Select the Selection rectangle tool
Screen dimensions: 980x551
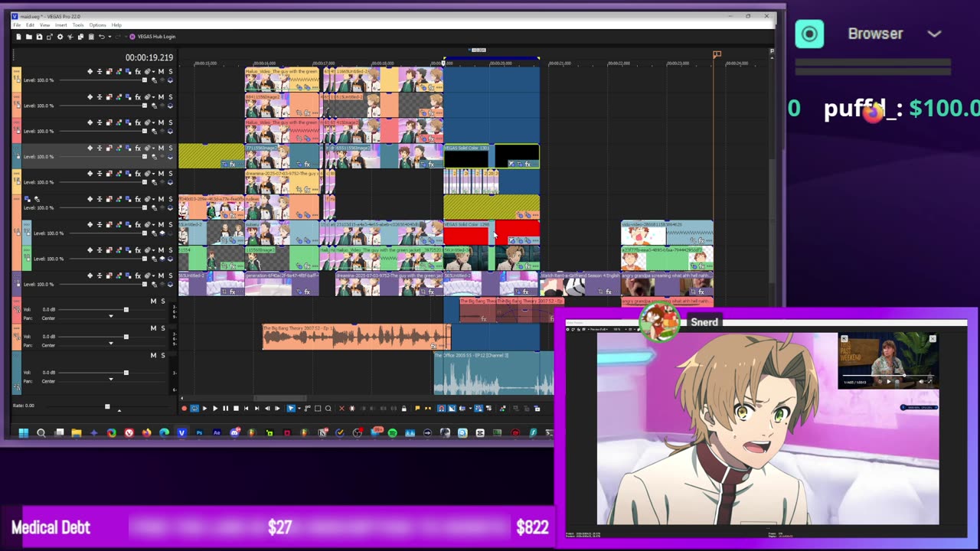tap(318, 409)
